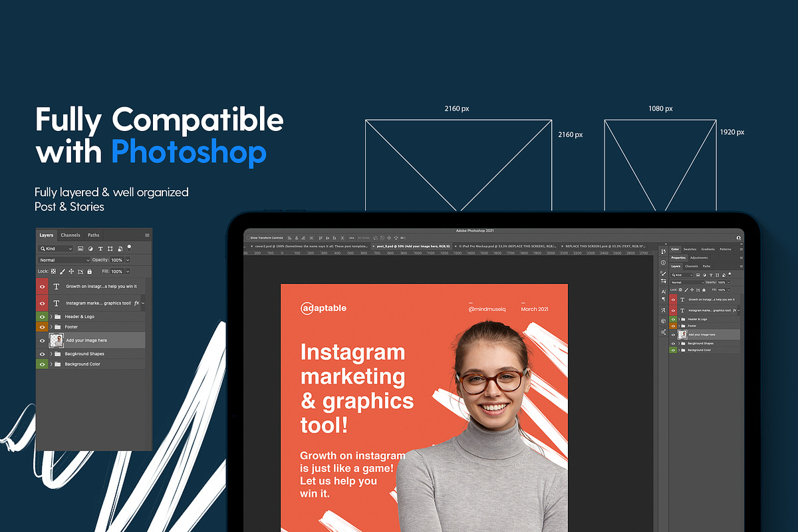Select Add your image here thumbnail, enlarged panel
This screenshot has width=798, height=532.
coord(57,340)
